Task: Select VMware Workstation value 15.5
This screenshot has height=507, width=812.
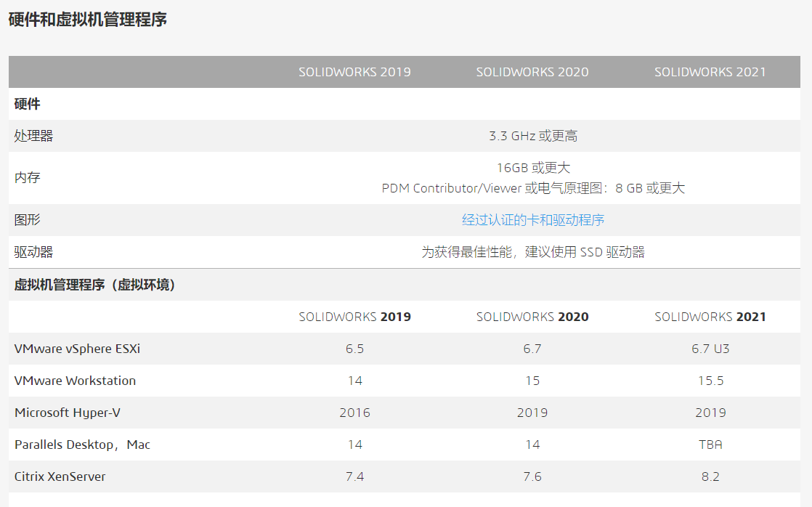Action: 710,381
